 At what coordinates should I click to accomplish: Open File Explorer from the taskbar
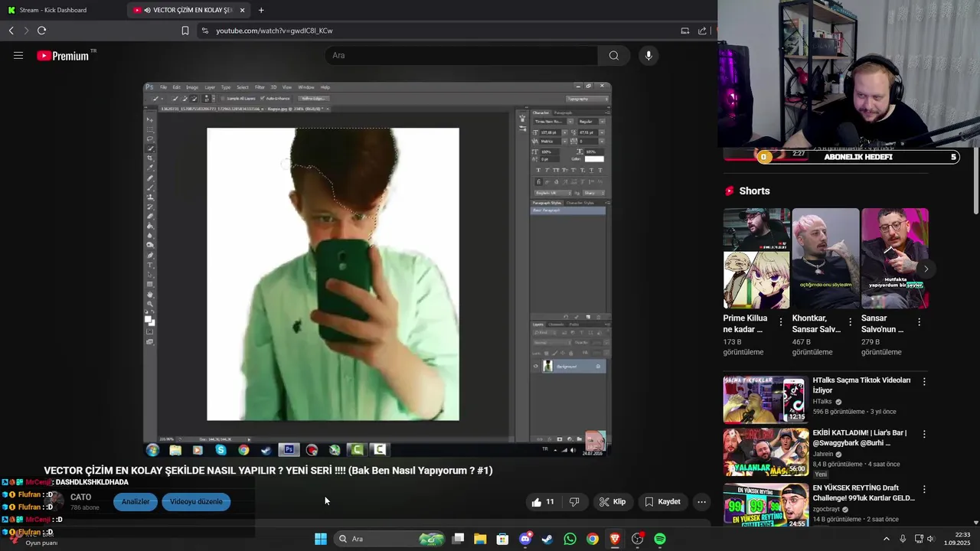tap(480, 539)
